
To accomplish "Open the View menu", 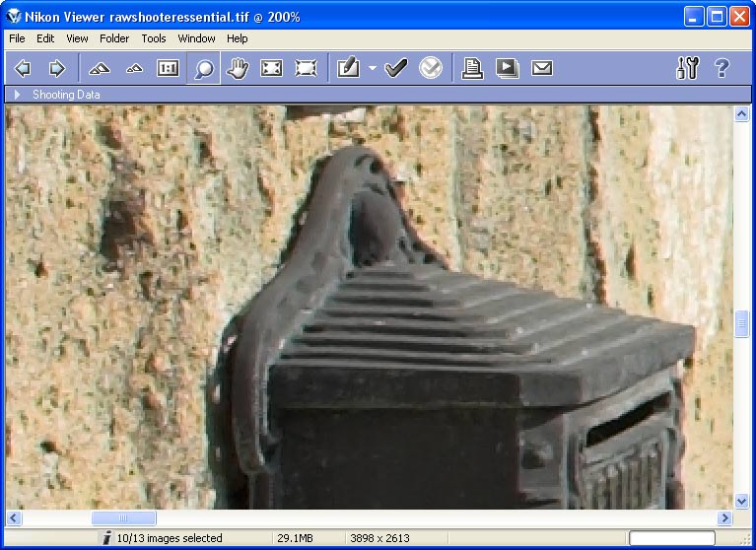I will click(x=77, y=38).
